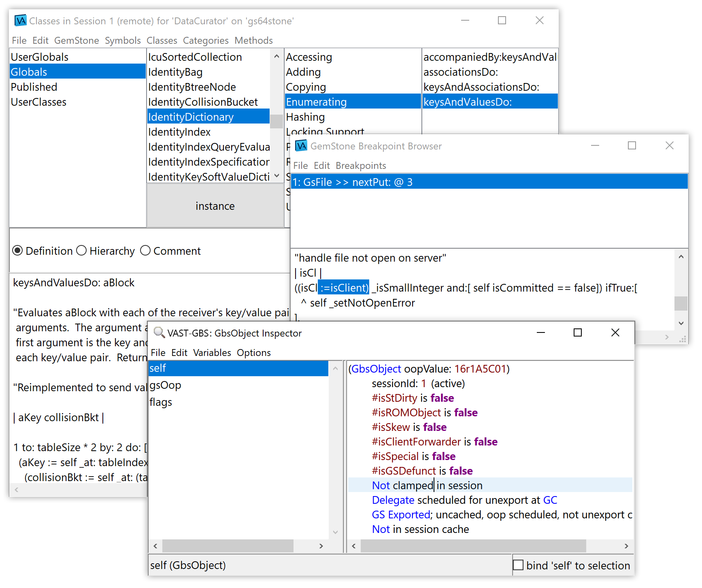Select keysAndValuesDo: method
The image size is (702, 588).
coord(490,102)
